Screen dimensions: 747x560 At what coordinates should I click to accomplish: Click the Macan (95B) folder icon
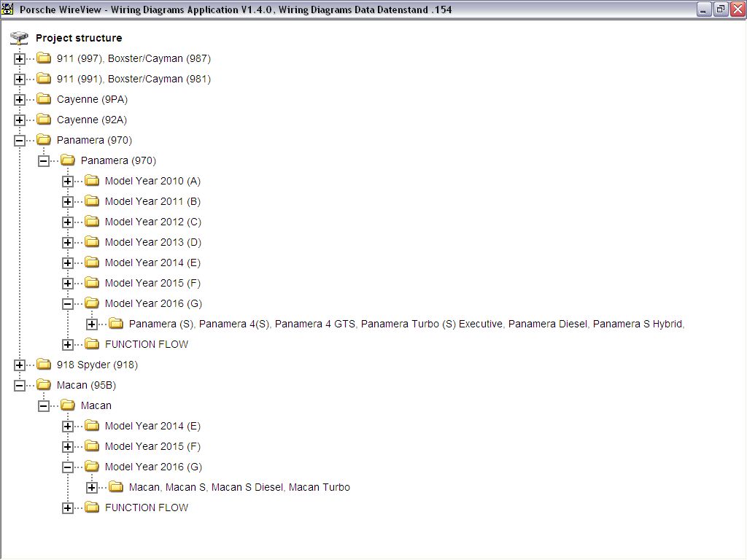44,385
